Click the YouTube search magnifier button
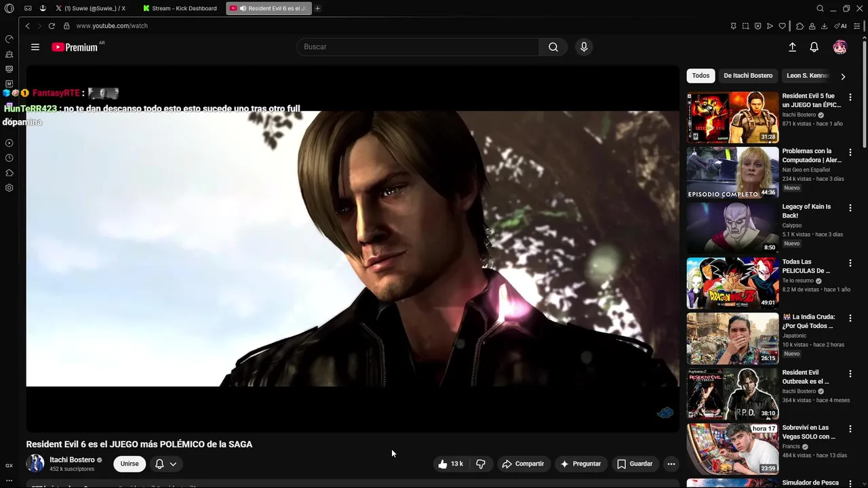The width and height of the screenshot is (868, 488). (x=553, y=47)
